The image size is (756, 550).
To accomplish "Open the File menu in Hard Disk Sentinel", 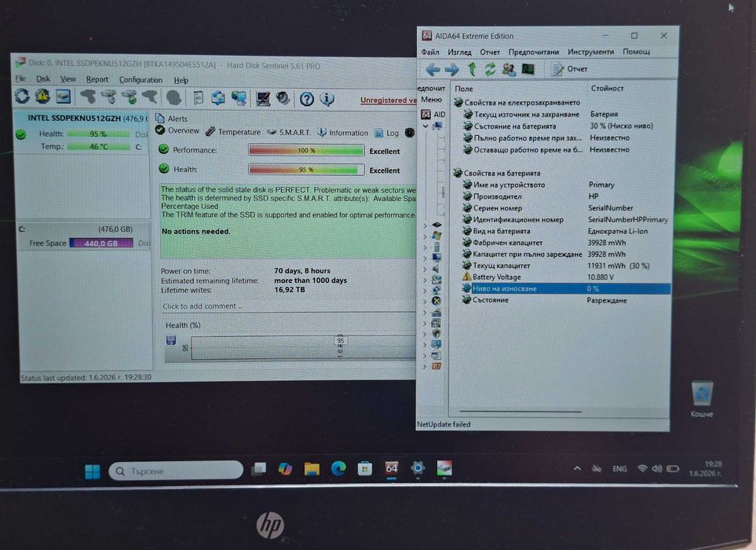I will tap(20, 79).
